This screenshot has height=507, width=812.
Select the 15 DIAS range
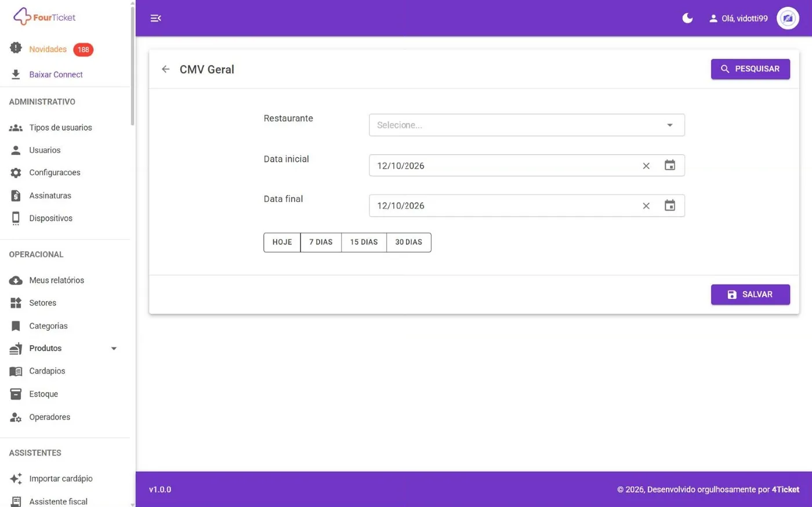pos(364,242)
